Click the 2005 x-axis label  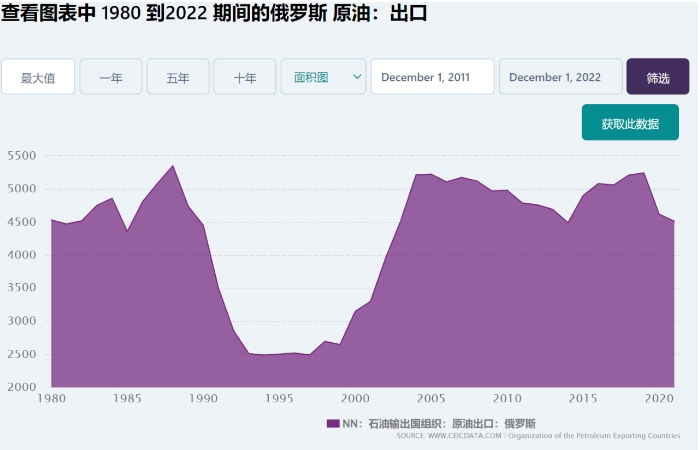431,398
